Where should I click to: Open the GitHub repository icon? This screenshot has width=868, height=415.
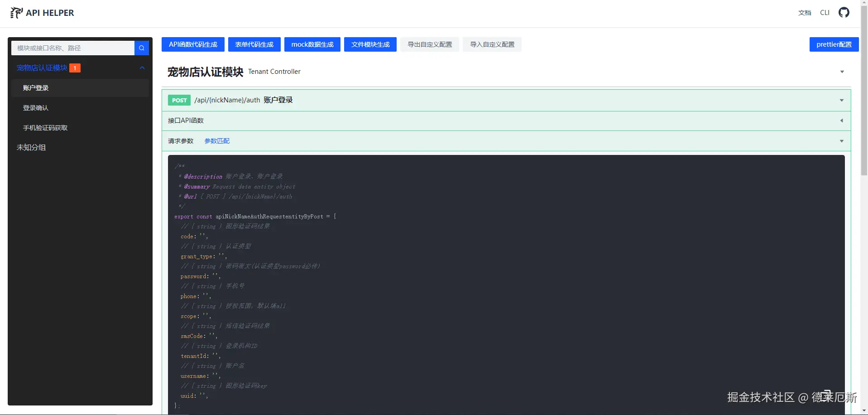point(844,13)
